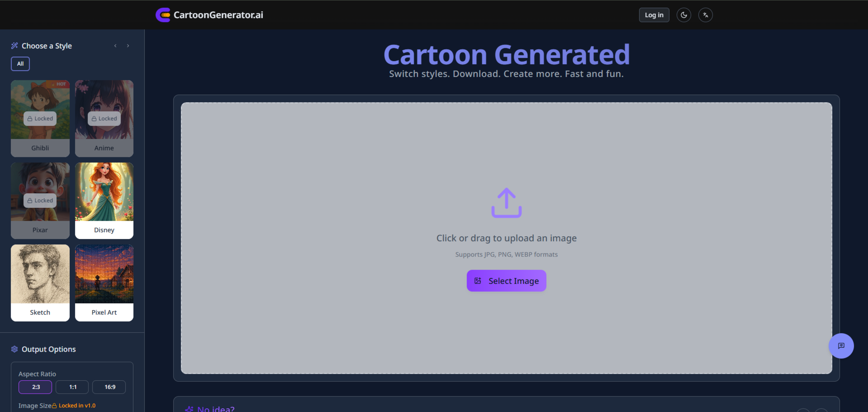Go to next styles with right chevron
The image size is (868, 412).
point(128,45)
